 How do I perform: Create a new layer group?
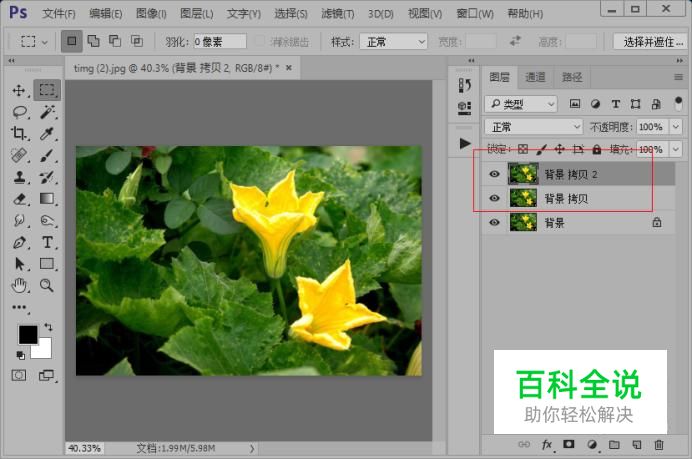click(614, 444)
